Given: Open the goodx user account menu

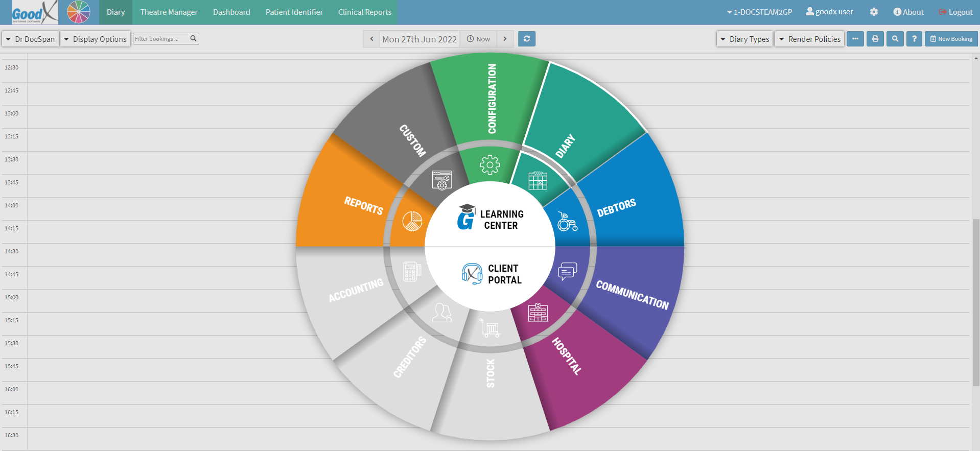Looking at the screenshot, I should (x=829, y=12).
